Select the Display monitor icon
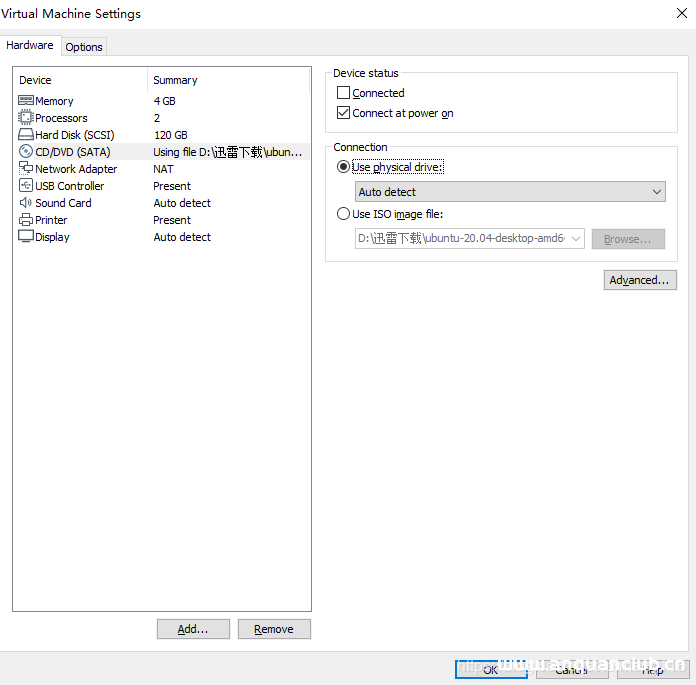The height and width of the screenshot is (685, 696). [26, 237]
